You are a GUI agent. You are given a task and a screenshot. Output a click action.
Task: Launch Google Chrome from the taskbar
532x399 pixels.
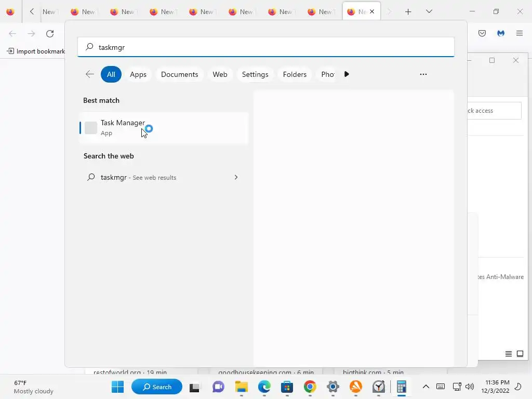click(310, 387)
